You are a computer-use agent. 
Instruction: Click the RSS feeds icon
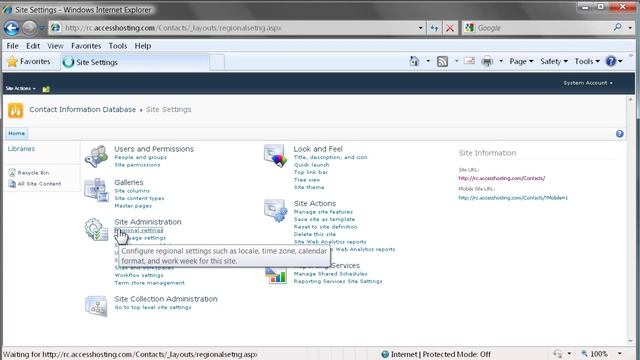[442, 62]
